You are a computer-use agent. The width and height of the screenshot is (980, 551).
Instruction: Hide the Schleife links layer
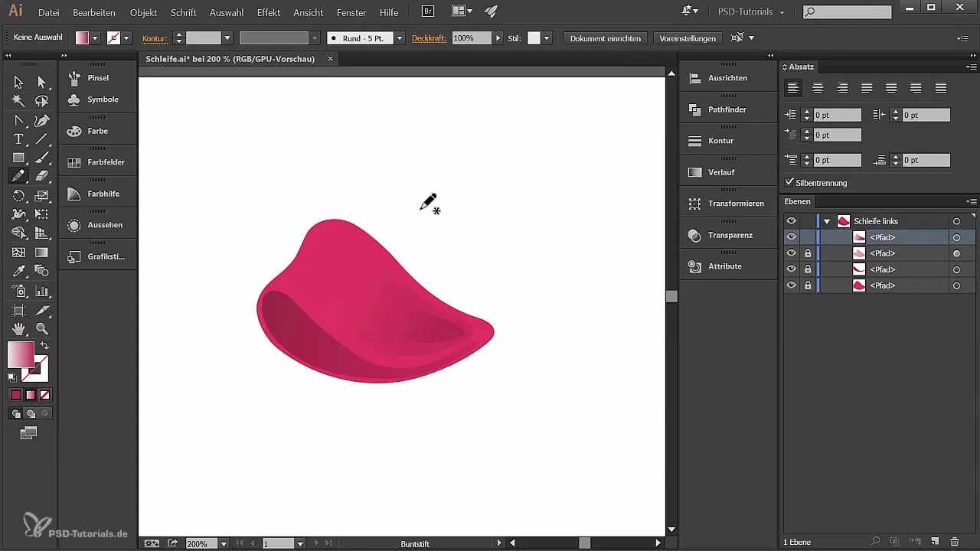pyautogui.click(x=792, y=221)
